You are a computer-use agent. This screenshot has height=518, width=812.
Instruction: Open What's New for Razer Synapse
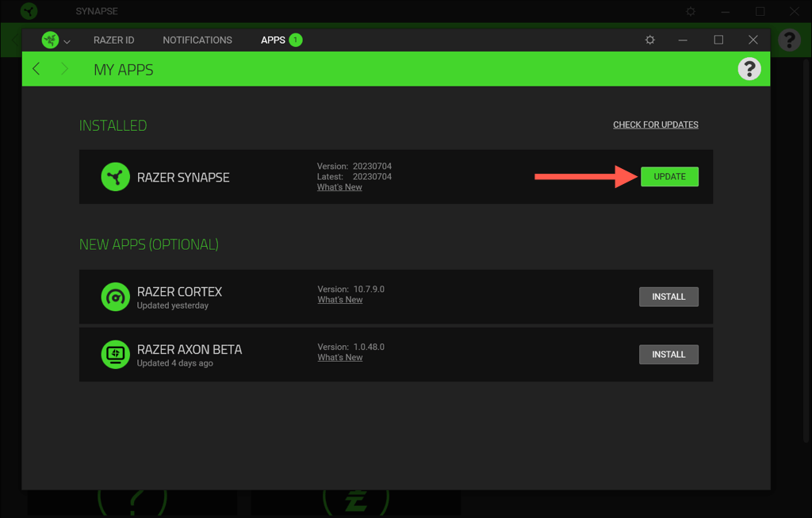(339, 187)
